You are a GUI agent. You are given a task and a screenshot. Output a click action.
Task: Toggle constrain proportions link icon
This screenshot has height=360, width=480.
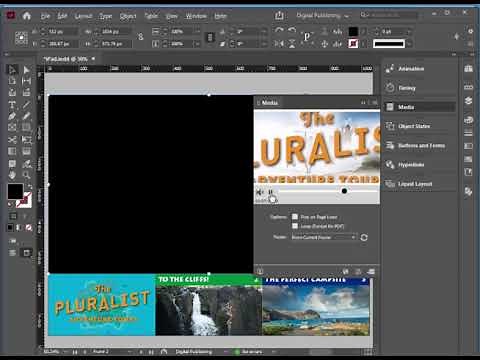pos(141,37)
